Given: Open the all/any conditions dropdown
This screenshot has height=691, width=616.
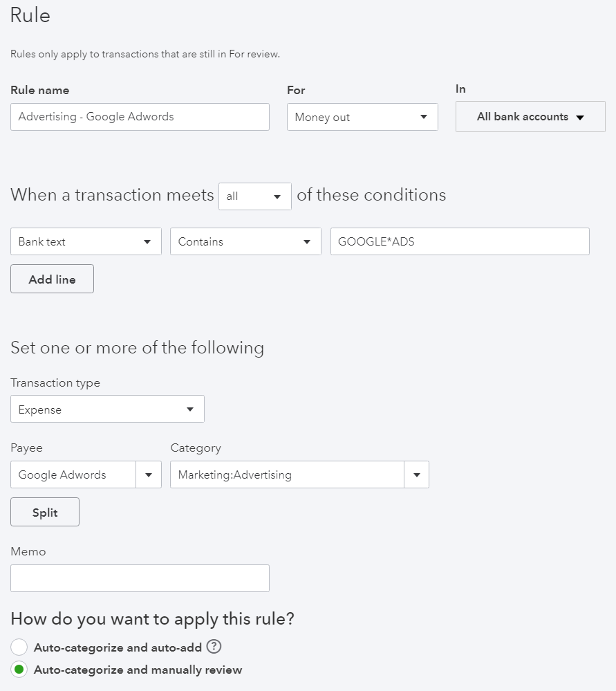Looking at the screenshot, I should pos(254,196).
